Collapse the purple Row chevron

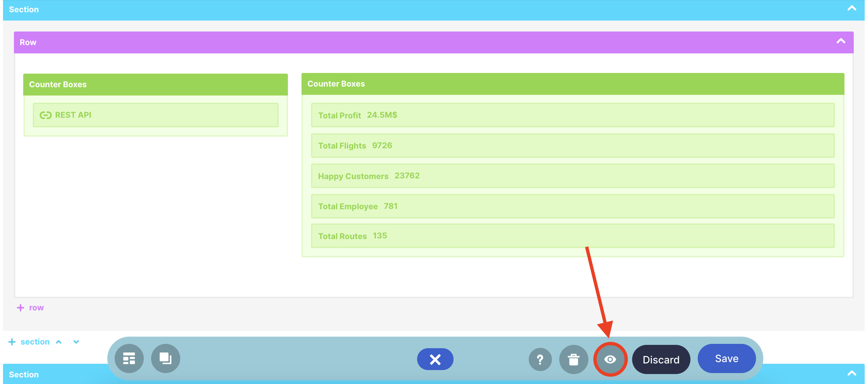841,41
